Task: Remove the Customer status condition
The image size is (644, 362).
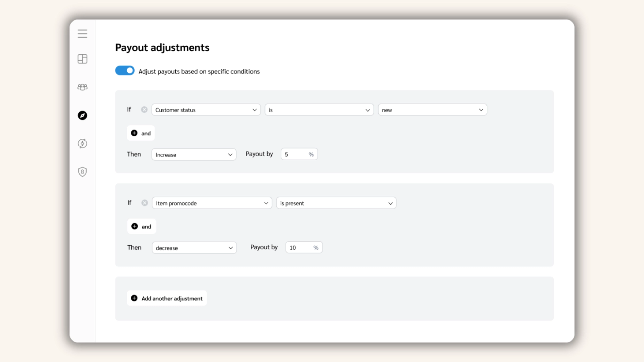Action: (144, 110)
